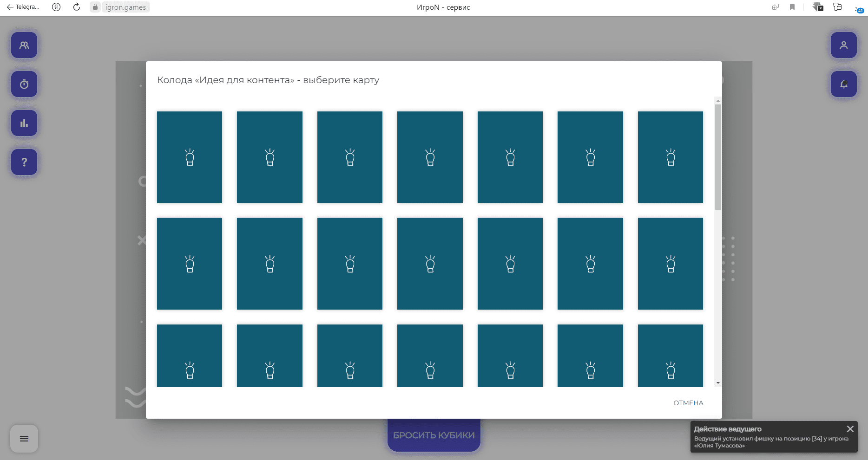This screenshot has height=460, width=868.
Task: Open the help question mark button
Action: 24,162
